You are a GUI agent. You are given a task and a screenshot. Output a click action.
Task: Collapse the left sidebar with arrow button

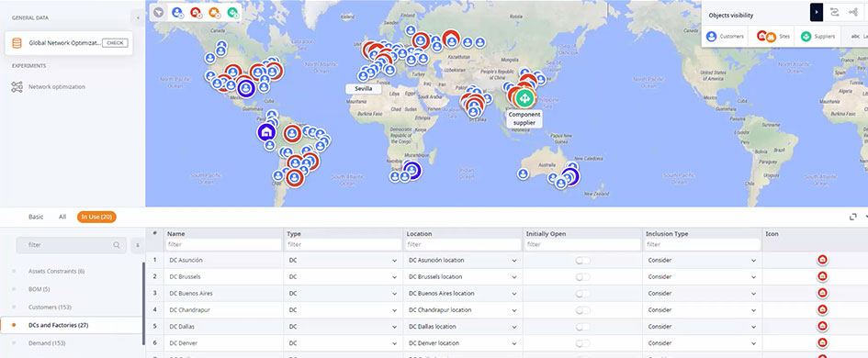click(x=138, y=18)
